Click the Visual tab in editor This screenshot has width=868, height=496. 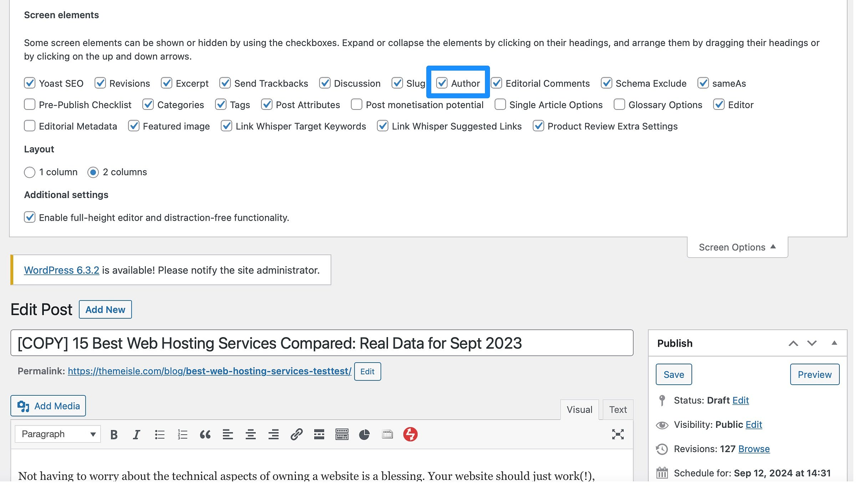click(579, 410)
